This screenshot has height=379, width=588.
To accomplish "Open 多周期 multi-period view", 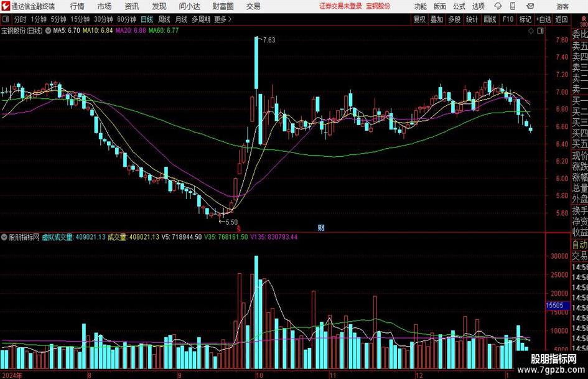I will click(x=200, y=19).
